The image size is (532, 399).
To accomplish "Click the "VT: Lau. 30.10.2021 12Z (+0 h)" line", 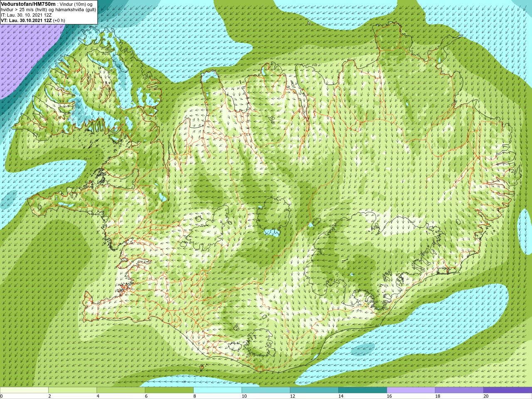I will pyautogui.click(x=33, y=20).
